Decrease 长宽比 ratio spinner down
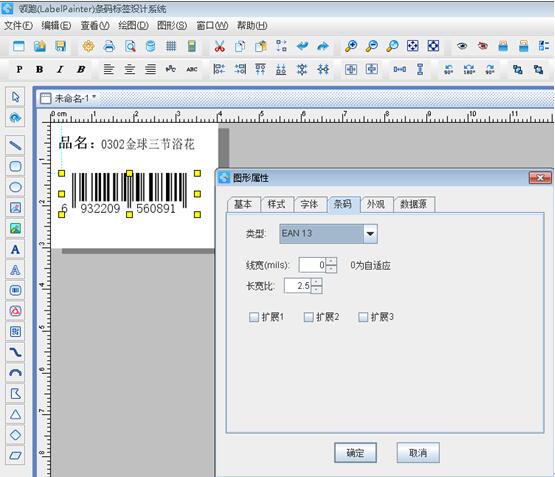This screenshot has width=555, height=477. coord(317,290)
